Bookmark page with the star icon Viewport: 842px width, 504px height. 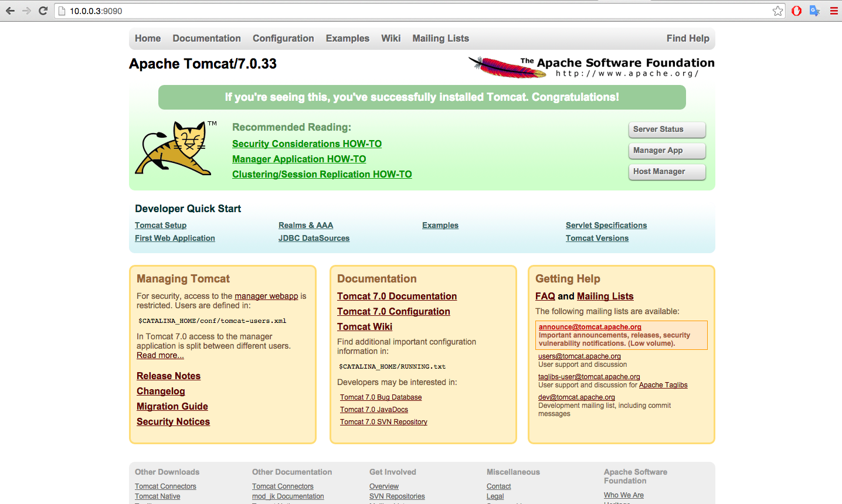tap(778, 11)
